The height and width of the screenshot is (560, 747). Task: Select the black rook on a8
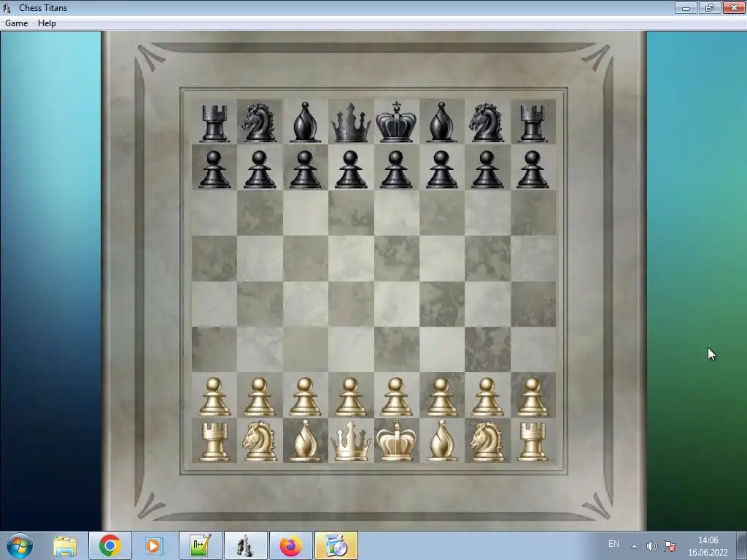[214, 123]
